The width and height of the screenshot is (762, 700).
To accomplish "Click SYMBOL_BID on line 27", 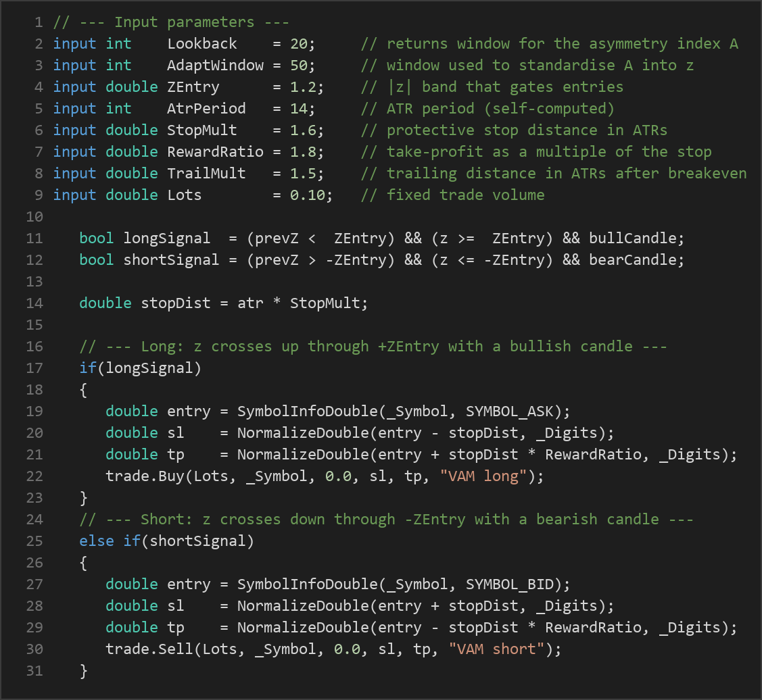I will tap(509, 584).
